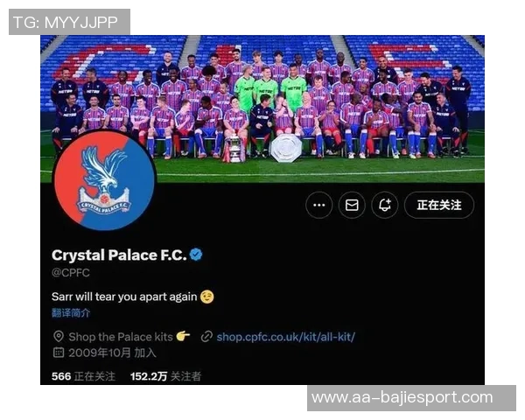View the 152.2万 关注者 followers list
The image size is (525, 420).
(x=165, y=376)
